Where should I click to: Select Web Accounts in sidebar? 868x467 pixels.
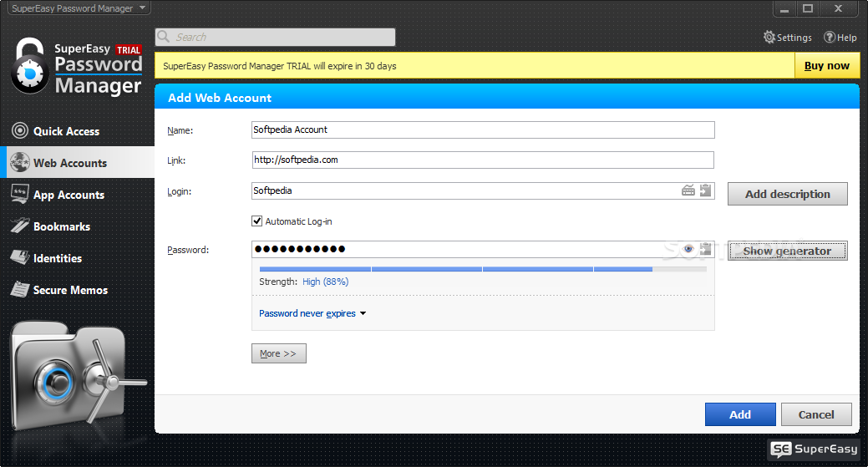[77, 163]
